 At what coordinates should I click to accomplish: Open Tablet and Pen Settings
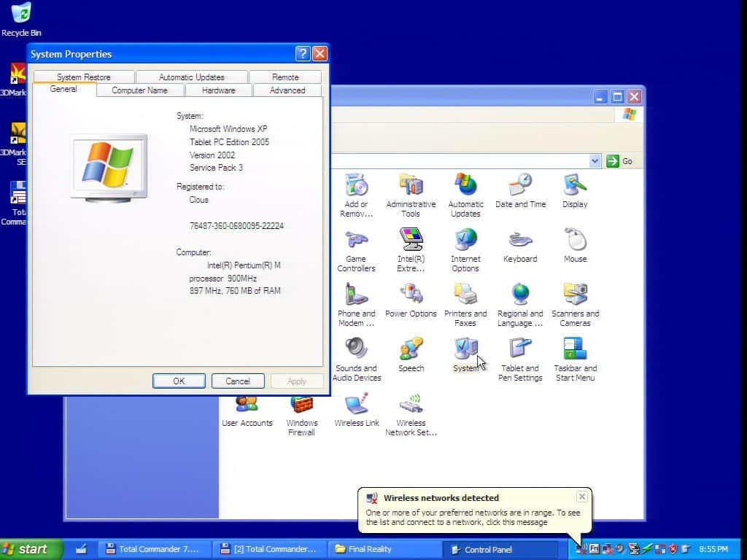coord(520,359)
